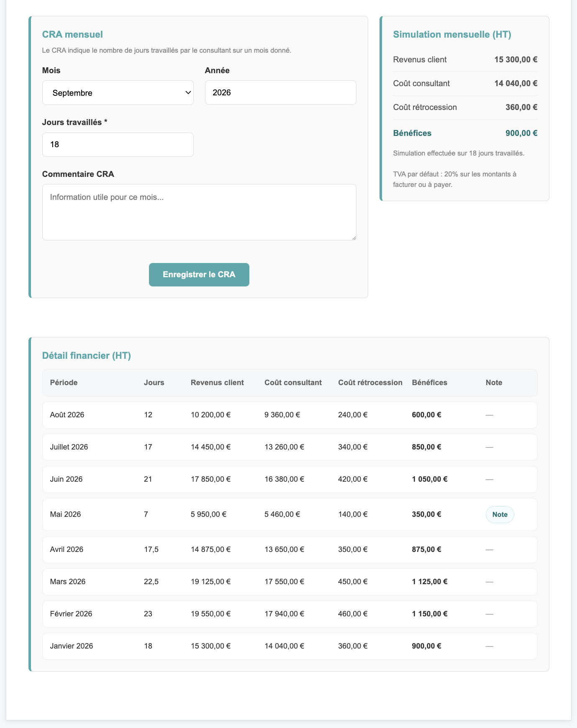Click the 140,00 € rétrocession for Mai
The width and height of the screenshot is (577, 728).
tap(353, 514)
